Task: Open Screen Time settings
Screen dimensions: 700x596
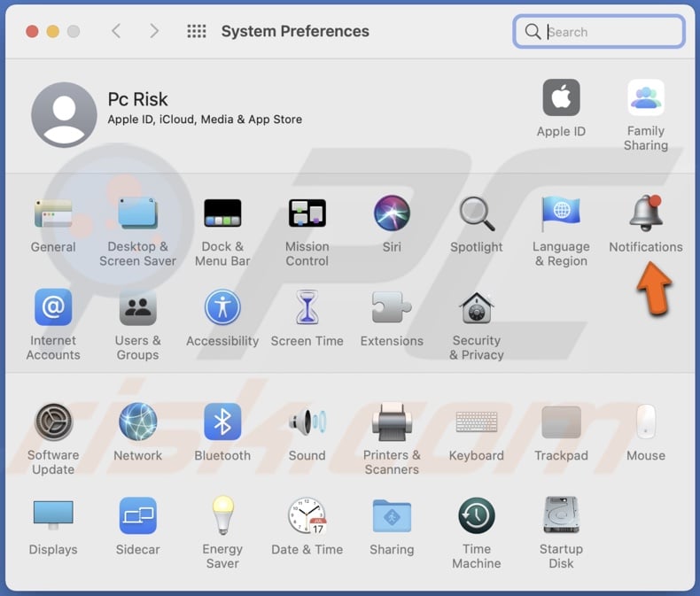Action: pyautogui.click(x=307, y=308)
